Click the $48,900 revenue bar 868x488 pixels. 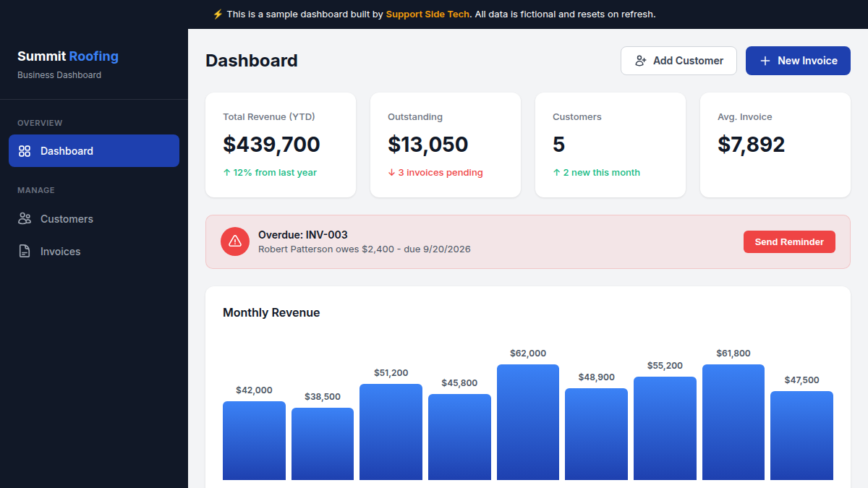coord(596,435)
